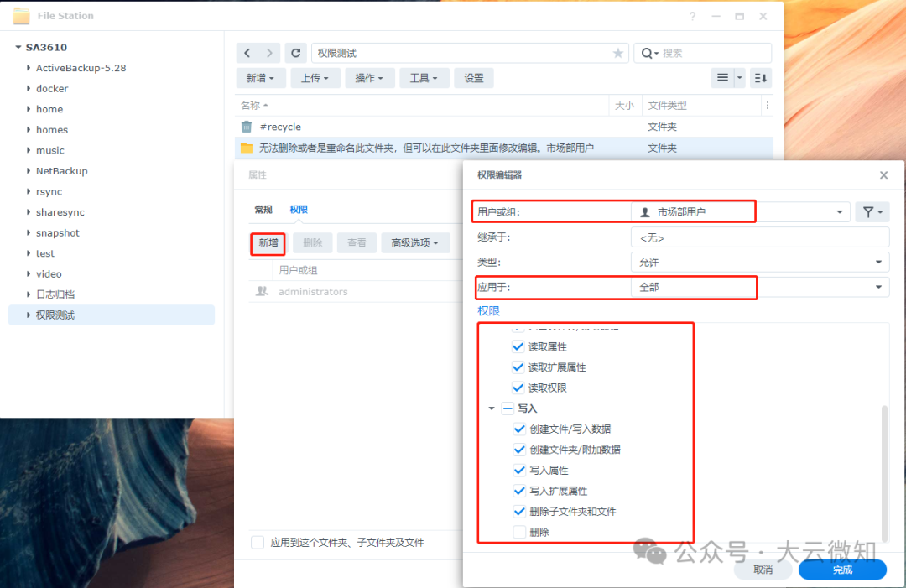906x588 pixels.
Task: Open the sort order icon
Action: [x=761, y=77]
